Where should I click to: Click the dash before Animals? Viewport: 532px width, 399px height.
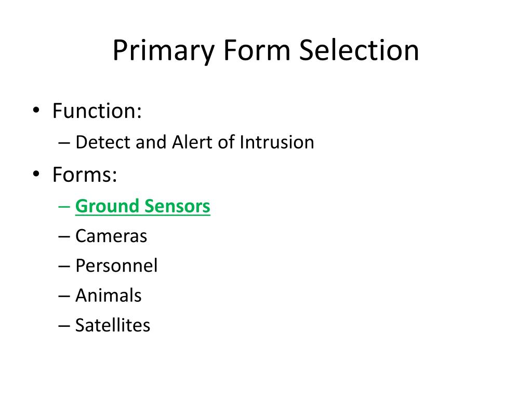click(x=64, y=296)
